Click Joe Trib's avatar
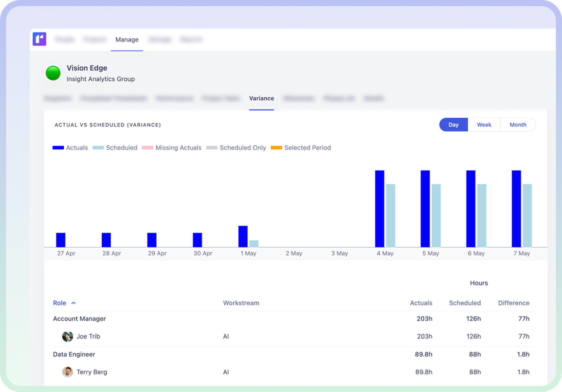 click(67, 337)
